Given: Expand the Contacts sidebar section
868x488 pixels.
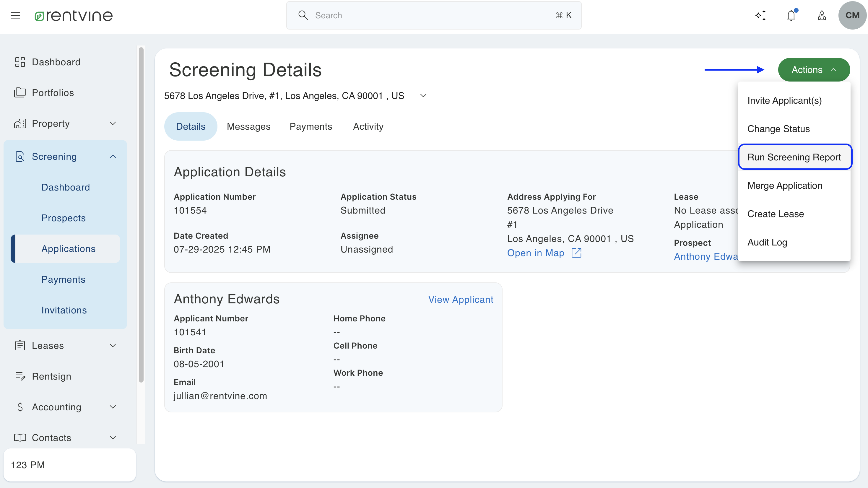Looking at the screenshot, I should point(113,437).
